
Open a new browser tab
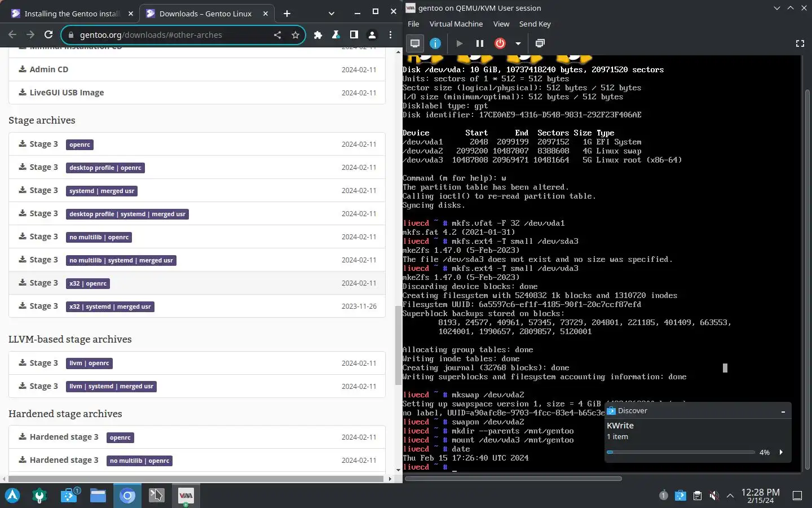(x=287, y=14)
